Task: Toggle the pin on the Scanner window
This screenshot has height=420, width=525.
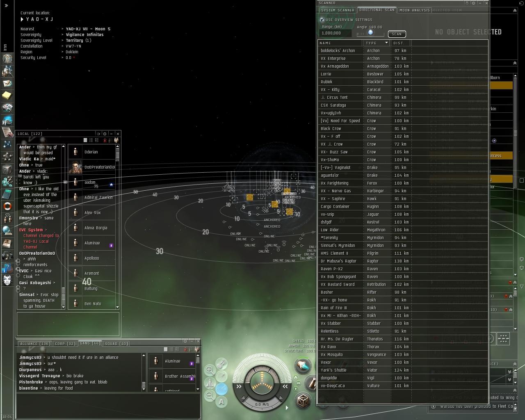Action: tap(474, 3)
